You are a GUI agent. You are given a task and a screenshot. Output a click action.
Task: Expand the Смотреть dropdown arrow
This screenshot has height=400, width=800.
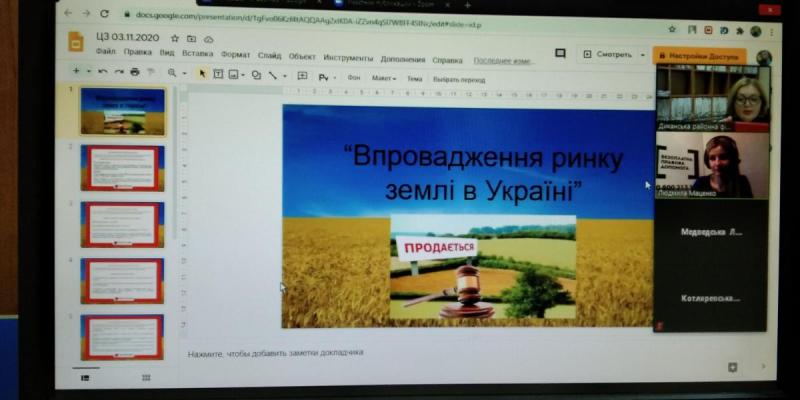point(642,55)
